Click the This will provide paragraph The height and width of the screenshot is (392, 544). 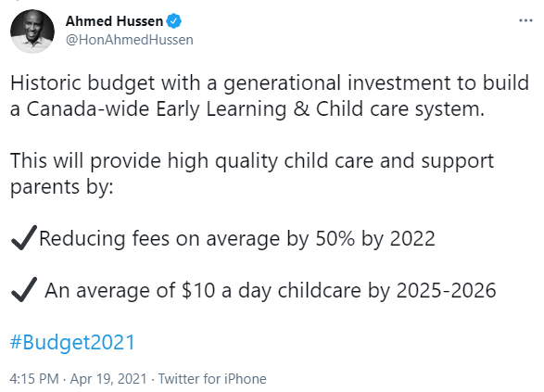coord(252,174)
